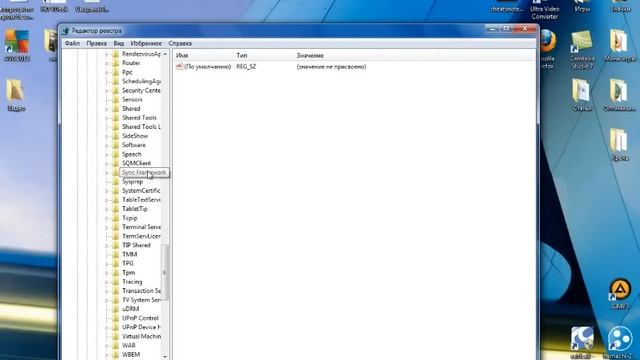Select the UPnP Control key

tap(140, 318)
